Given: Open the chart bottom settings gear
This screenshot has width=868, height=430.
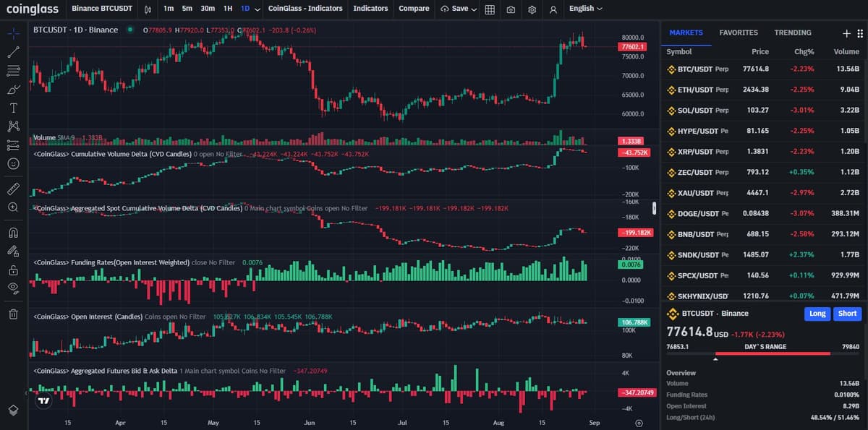Looking at the screenshot, I should coord(639,423).
